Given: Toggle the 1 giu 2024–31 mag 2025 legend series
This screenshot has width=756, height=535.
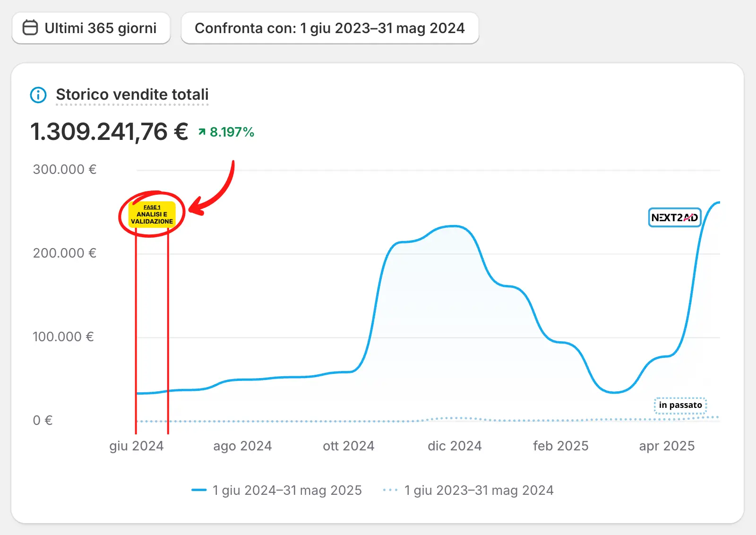Looking at the screenshot, I should pyautogui.click(x=286, y=490).
